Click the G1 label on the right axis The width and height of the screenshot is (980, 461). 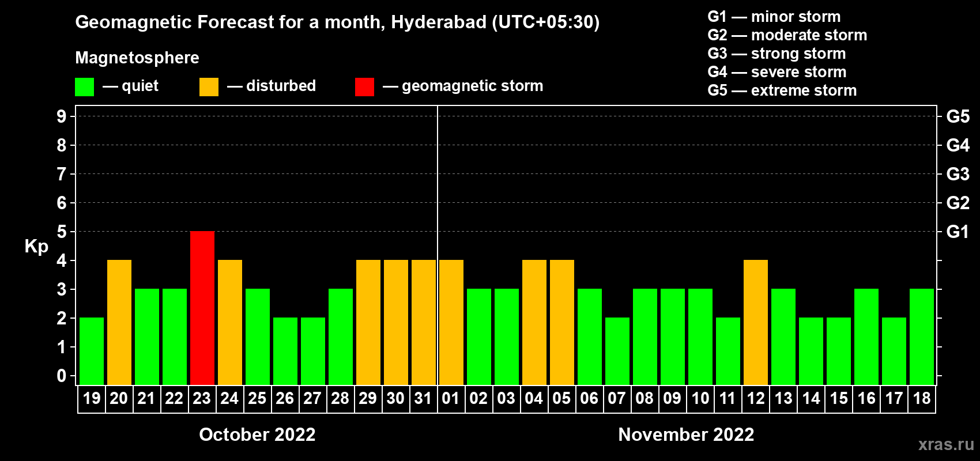click(x=958, y=232)
